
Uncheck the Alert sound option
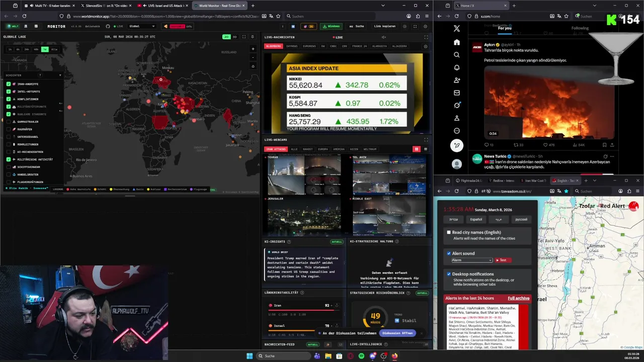pos(449,253)
